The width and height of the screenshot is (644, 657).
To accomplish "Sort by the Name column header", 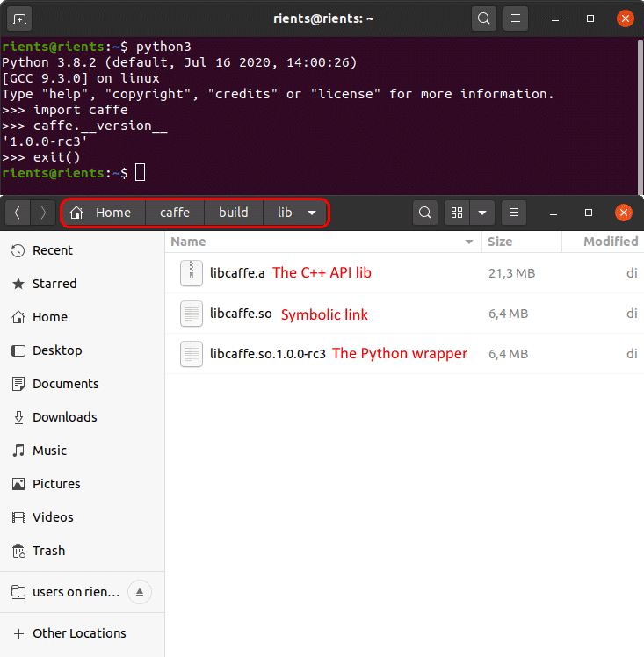I will coord(323,242).
